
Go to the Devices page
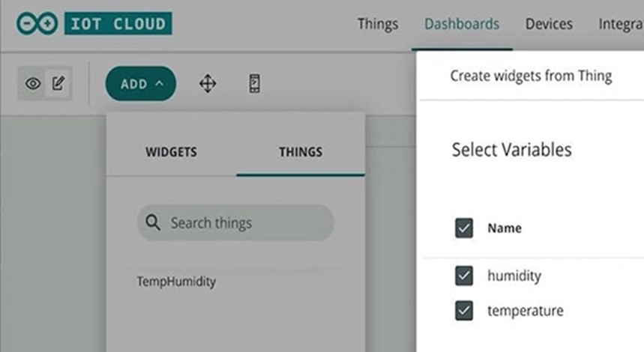[549, 24]
